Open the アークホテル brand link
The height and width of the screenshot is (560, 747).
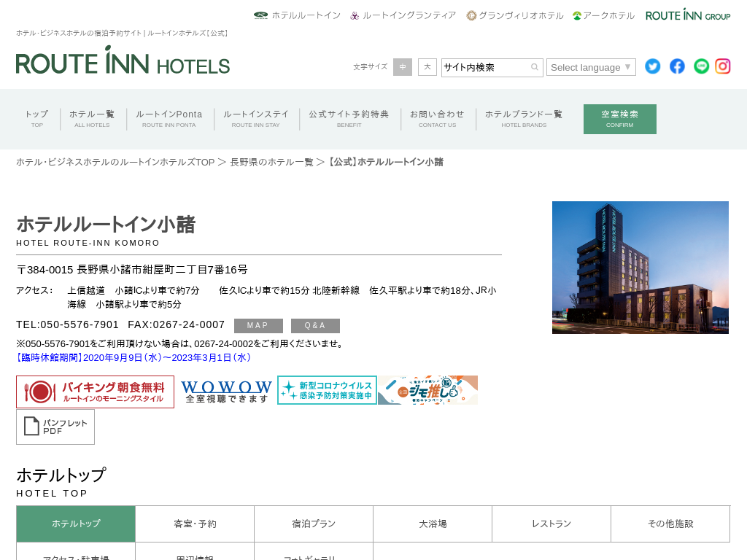coord(603,15)
